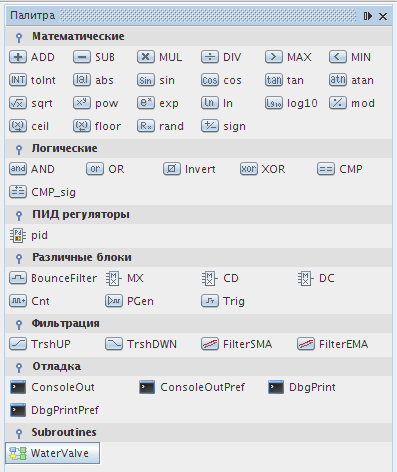Collapse the Фильтрация category
Screen dimensions: 397x472
tap(19, 324)
